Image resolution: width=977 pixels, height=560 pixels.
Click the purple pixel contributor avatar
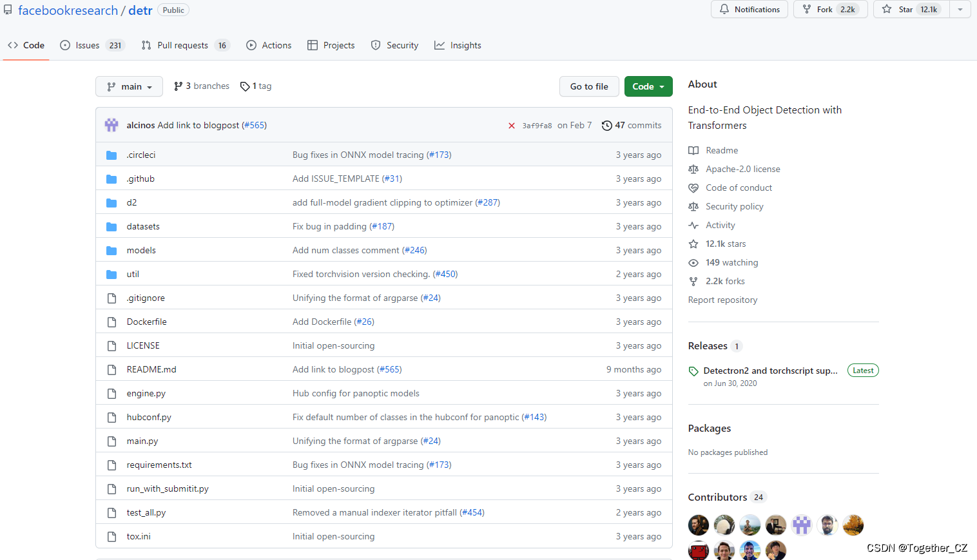(802, 525)
